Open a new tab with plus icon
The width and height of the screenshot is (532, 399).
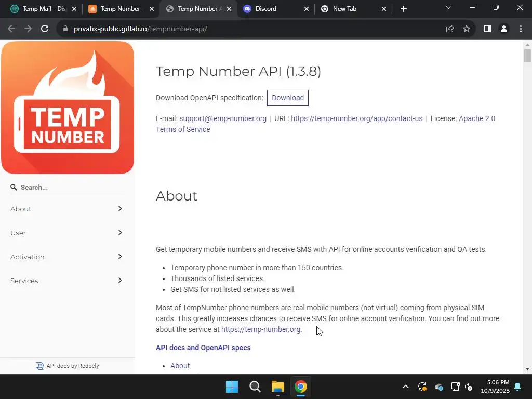403,9
